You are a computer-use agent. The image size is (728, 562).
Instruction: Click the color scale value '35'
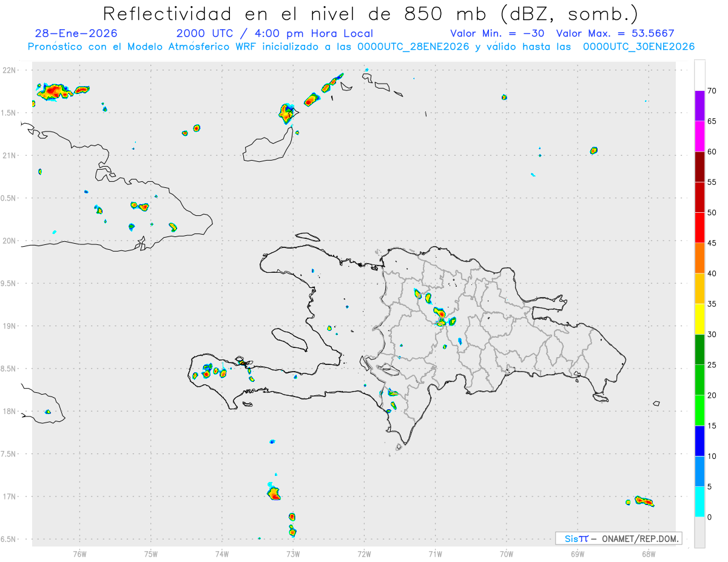(712, 304)
